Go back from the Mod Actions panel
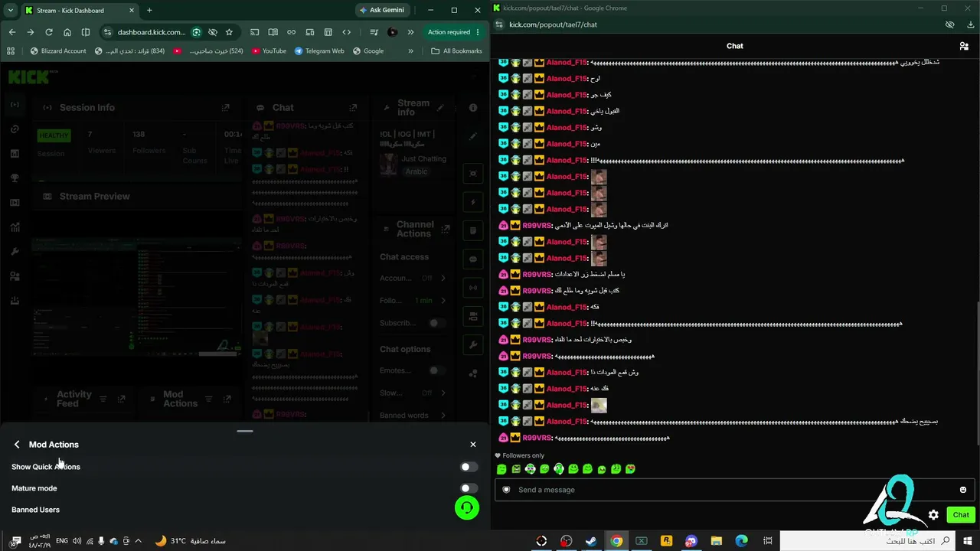980x551 pixels. point(17,445)
